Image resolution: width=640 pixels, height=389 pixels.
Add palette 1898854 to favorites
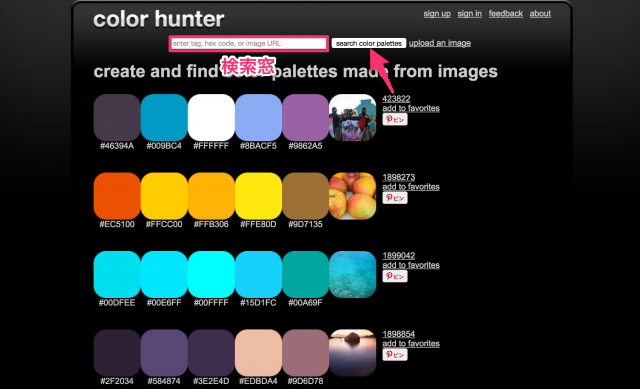pos(411,343)
